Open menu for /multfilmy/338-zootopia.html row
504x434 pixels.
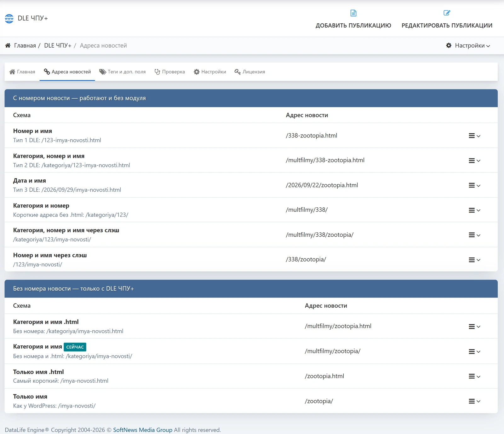474,161
